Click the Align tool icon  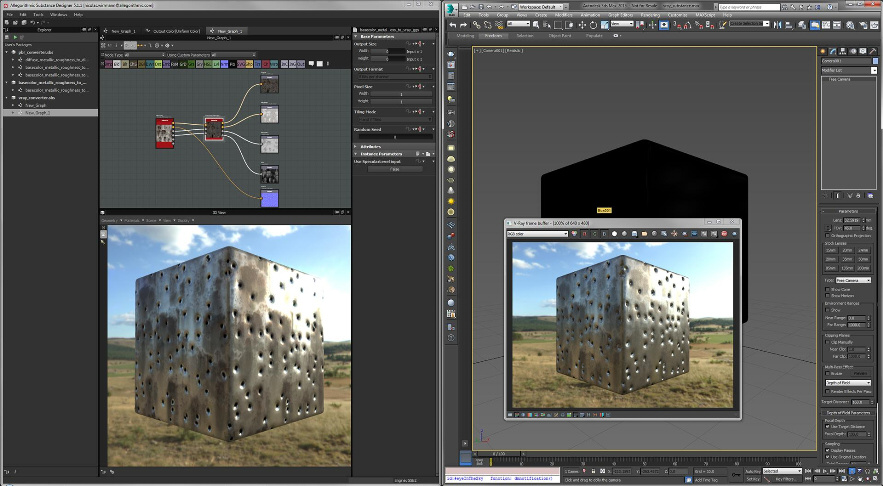(x=789, y=25)
